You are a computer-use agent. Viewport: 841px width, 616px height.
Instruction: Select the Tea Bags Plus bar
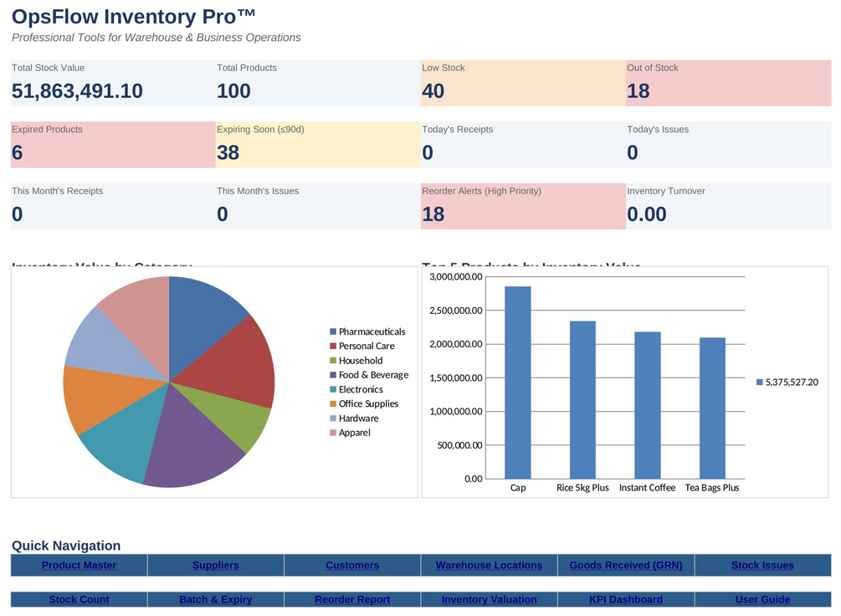coord(712,408)
